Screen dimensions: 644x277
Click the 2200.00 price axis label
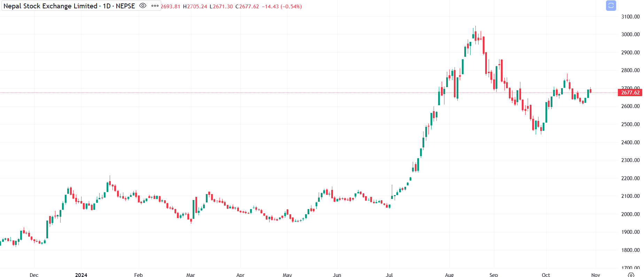click(x=630, y=178)
